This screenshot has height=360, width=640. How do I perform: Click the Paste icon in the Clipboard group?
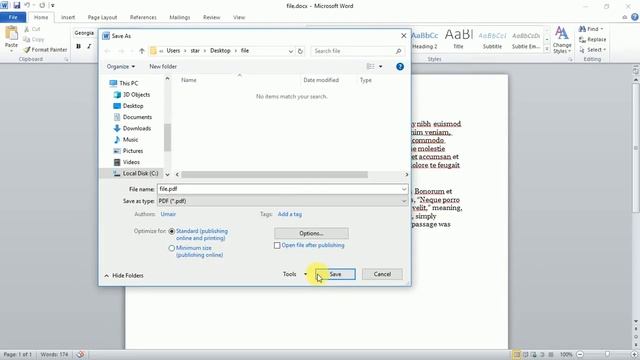point(11,33)
